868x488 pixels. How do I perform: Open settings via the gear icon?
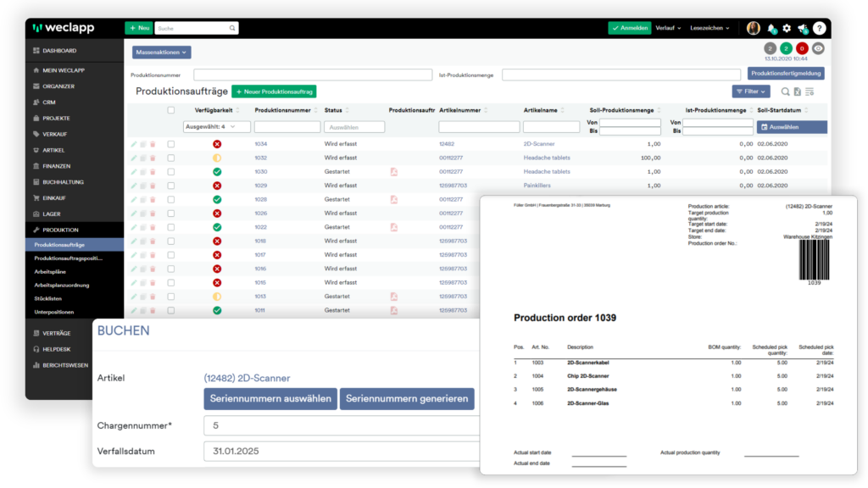pyautogui.click(x=787, y=28)
